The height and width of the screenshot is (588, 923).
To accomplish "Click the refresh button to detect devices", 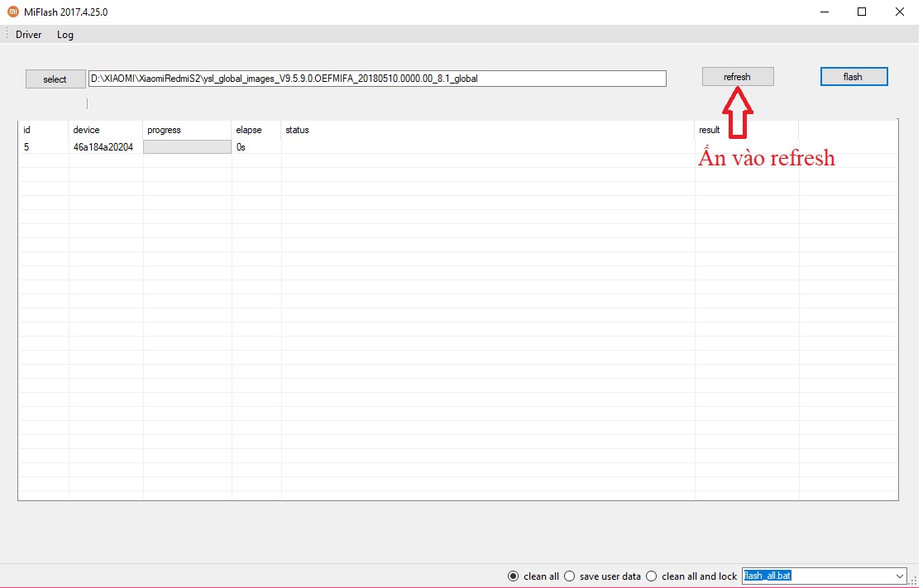I will click(x=738, y=77).
